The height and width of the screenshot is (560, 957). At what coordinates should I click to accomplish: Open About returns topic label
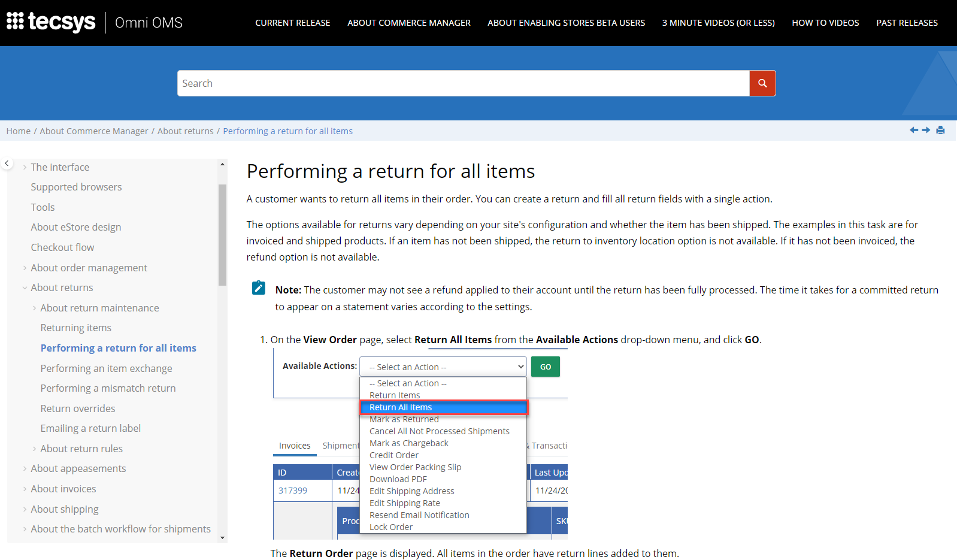(x=62, y=287)
